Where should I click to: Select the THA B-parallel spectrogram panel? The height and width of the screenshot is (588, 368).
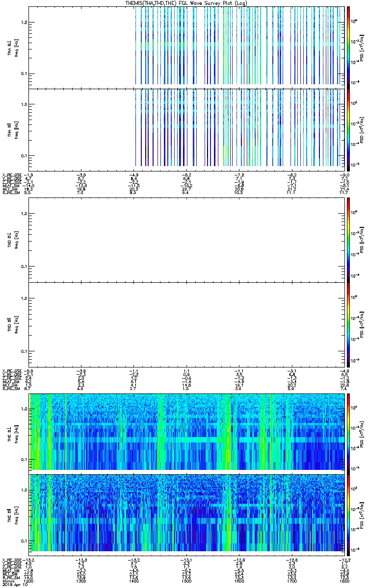tap(187, 129)
